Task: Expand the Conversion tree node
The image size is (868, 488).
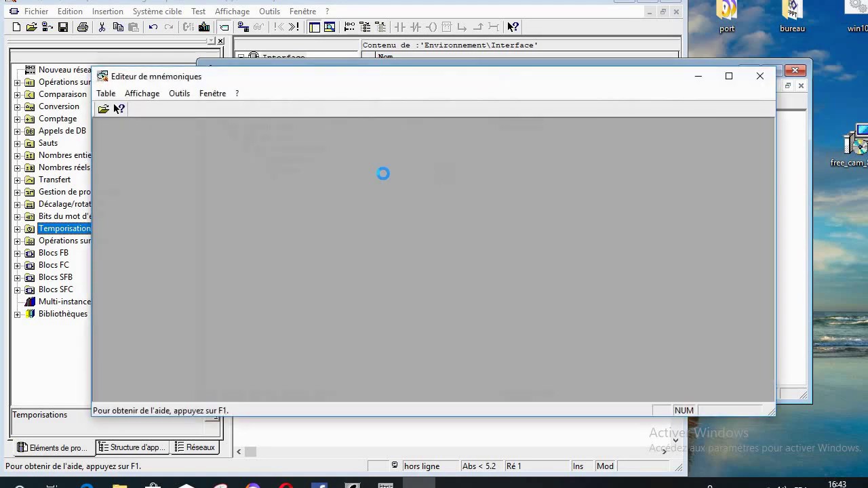Action: pyautogui.click(x=17, y=106)
